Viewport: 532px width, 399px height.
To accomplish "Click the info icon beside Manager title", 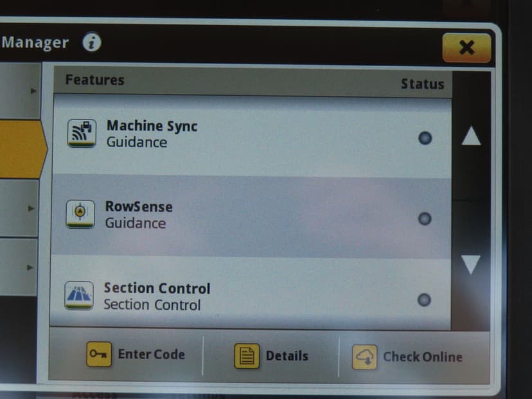I will [x=92, y=43].
